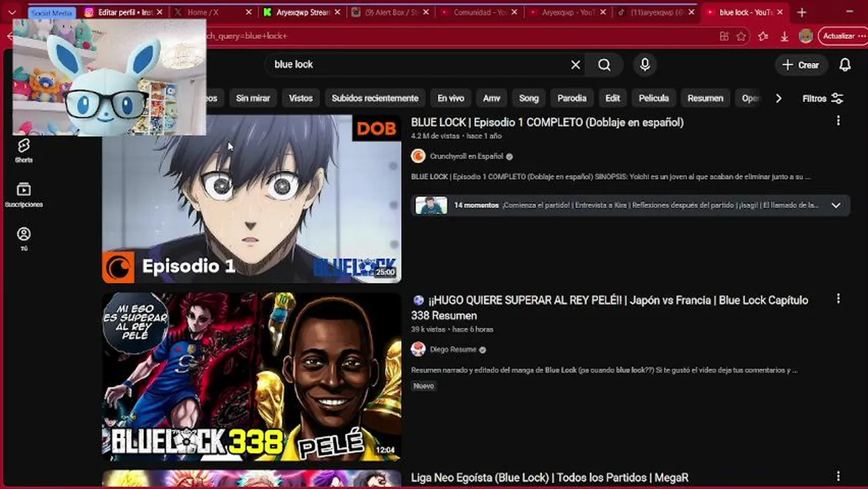Click the Social Media tab group label
The height and width of the screenshot is (489, 868).
click(52, 13)
